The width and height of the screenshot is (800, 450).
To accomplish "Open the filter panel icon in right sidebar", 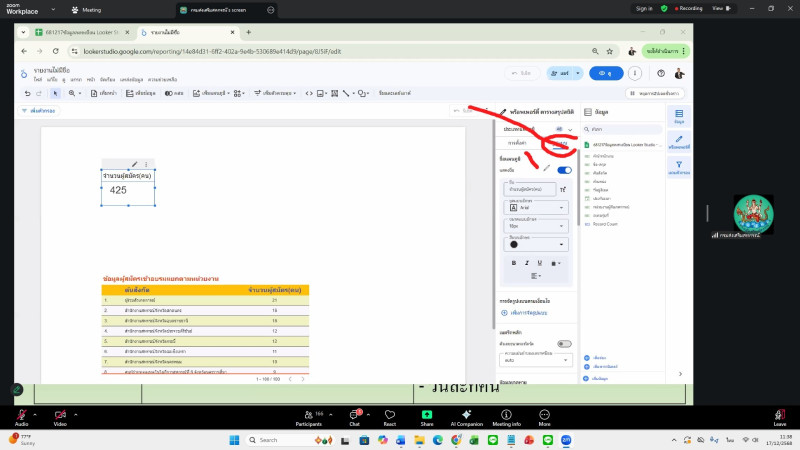I will tap(679, 165).
